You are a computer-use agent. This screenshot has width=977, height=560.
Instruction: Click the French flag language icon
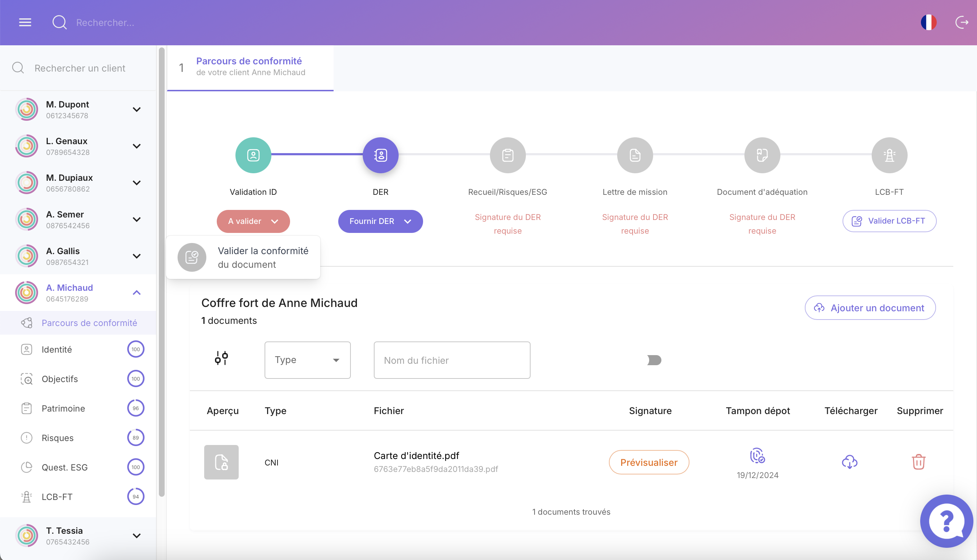tap(928, 22)
